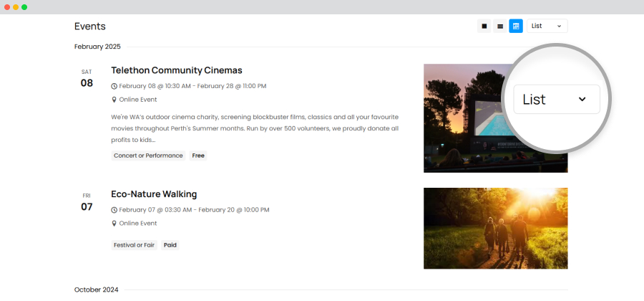The height and width of the screenshot is (301, 644).
Task: Click the location pin under Eco-Nature Walking
Action: click(114, 224)
